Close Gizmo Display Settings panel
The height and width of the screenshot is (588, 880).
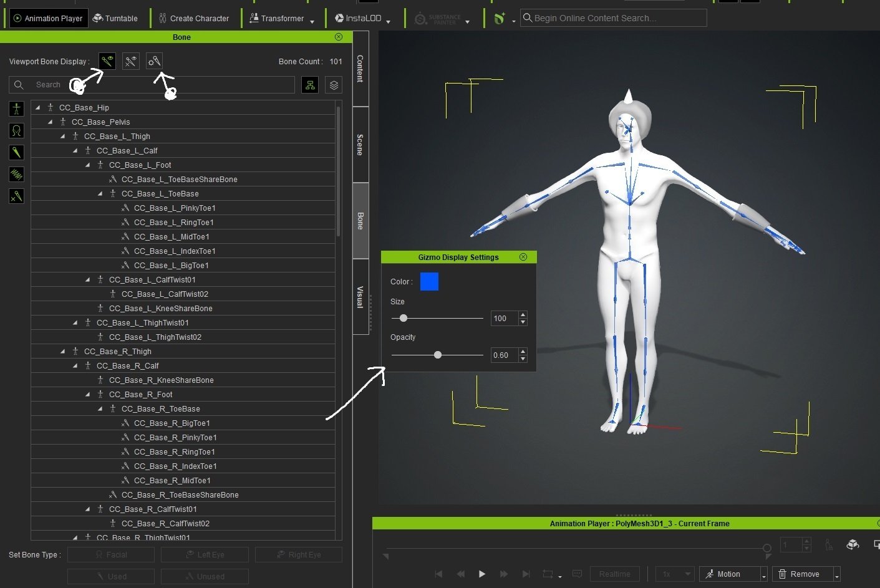click(x=523, y=257)
